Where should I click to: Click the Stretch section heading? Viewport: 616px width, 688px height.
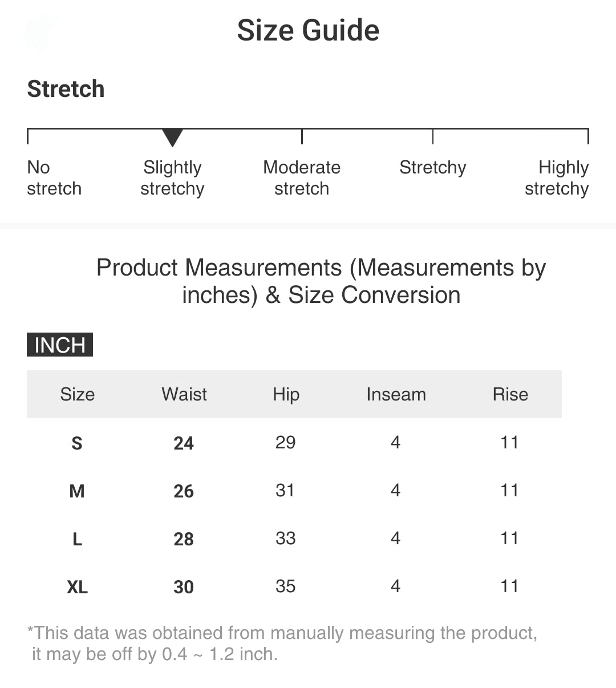(66, 89)
